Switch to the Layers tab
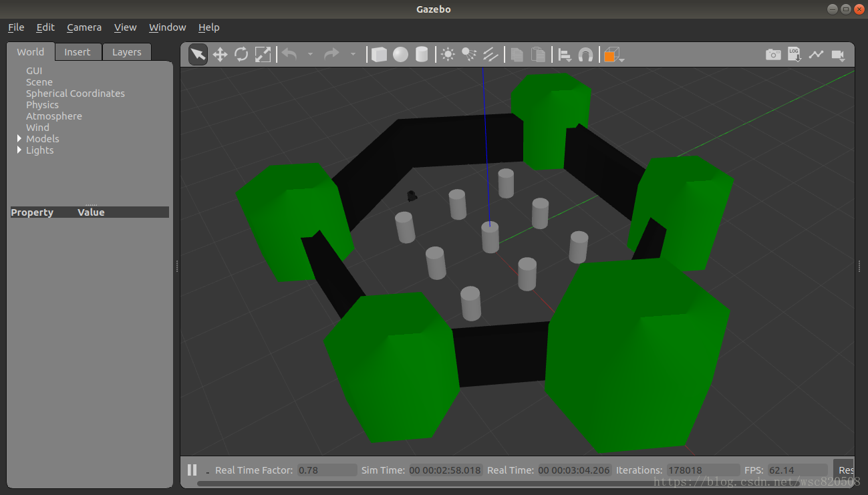This screenshot has height=495, width=868. pos(126,52)
